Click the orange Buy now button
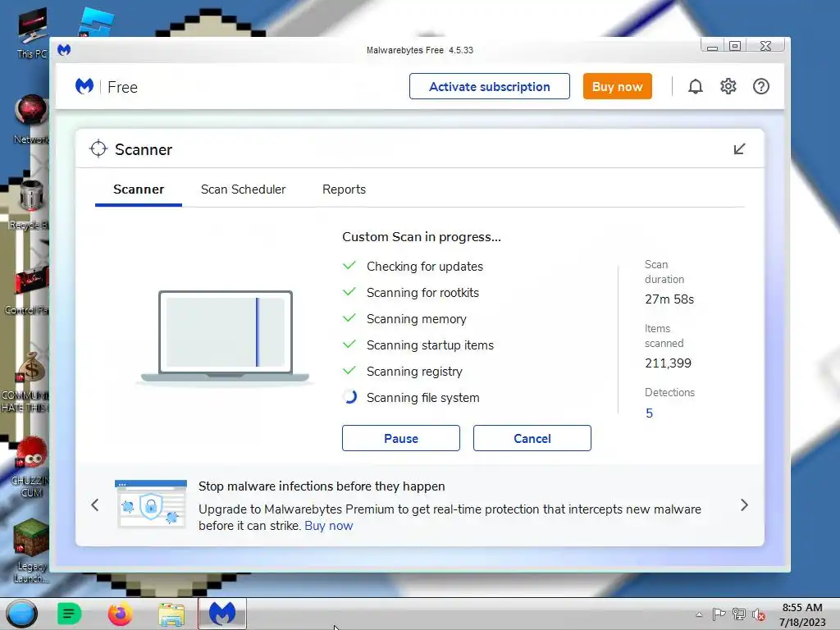 pos(617,86)
